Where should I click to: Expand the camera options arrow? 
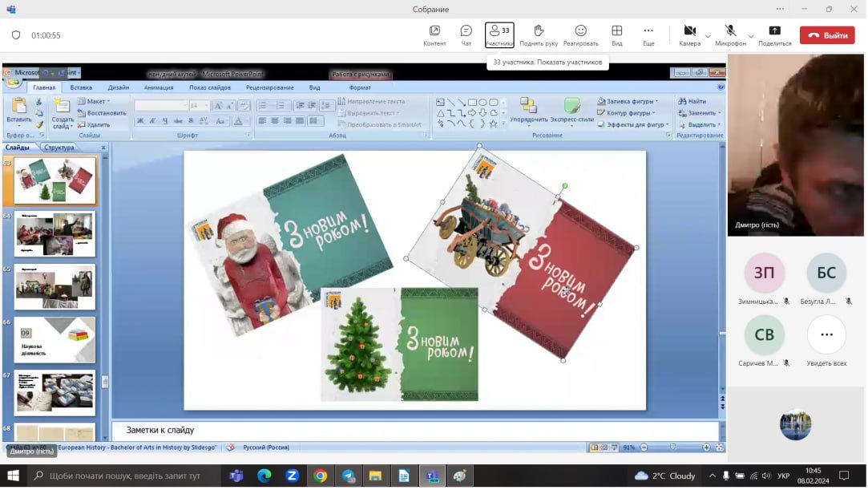(708, 37)
